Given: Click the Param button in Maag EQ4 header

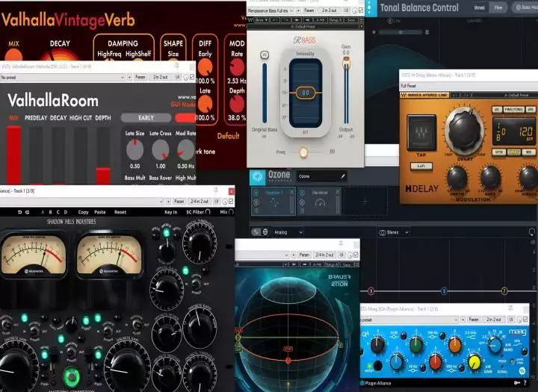Looking at the screenshot, I should click(x=474, y=320).
